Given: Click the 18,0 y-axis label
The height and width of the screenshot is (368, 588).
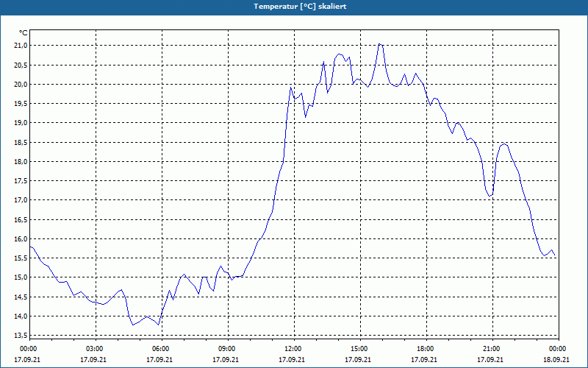Looking at the screenshot, I should [x=21, y=161].
